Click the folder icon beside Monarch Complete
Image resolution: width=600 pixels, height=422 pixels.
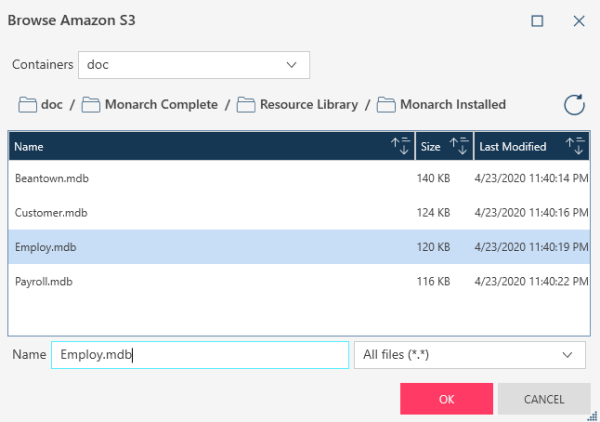(91, 104)
